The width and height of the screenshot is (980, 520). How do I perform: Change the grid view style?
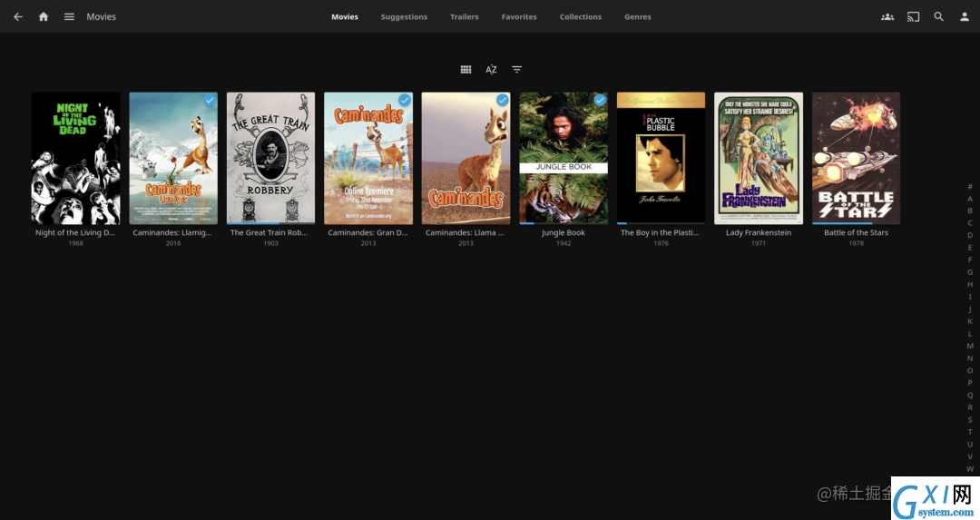(465, 69)
